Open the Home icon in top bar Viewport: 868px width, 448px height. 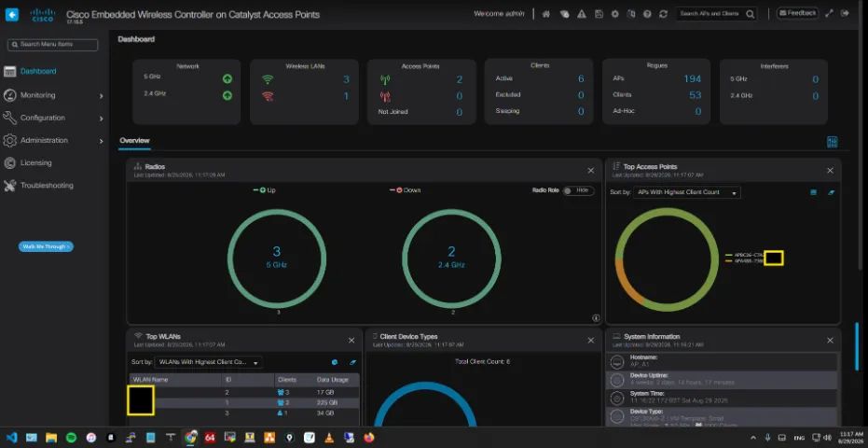546,14
